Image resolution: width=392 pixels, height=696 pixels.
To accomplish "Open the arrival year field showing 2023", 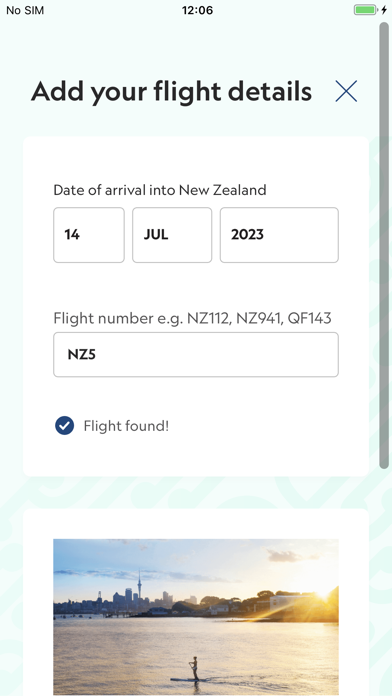I will 279,235.
